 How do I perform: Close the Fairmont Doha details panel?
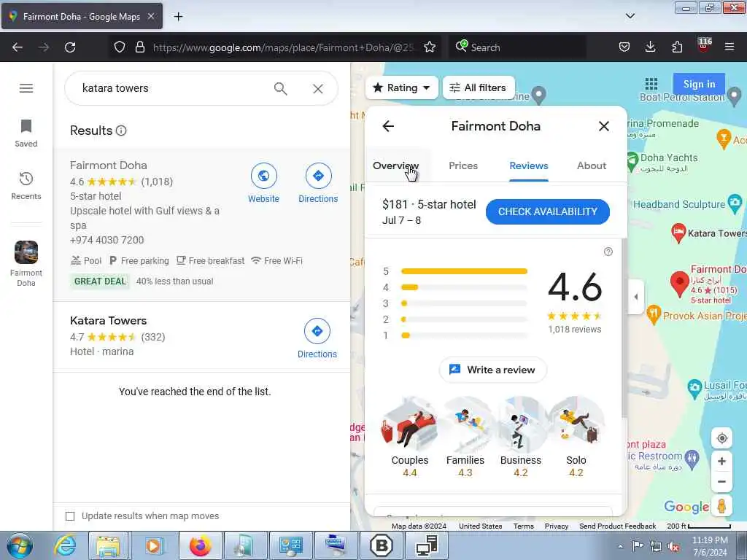tap(603, 126)
